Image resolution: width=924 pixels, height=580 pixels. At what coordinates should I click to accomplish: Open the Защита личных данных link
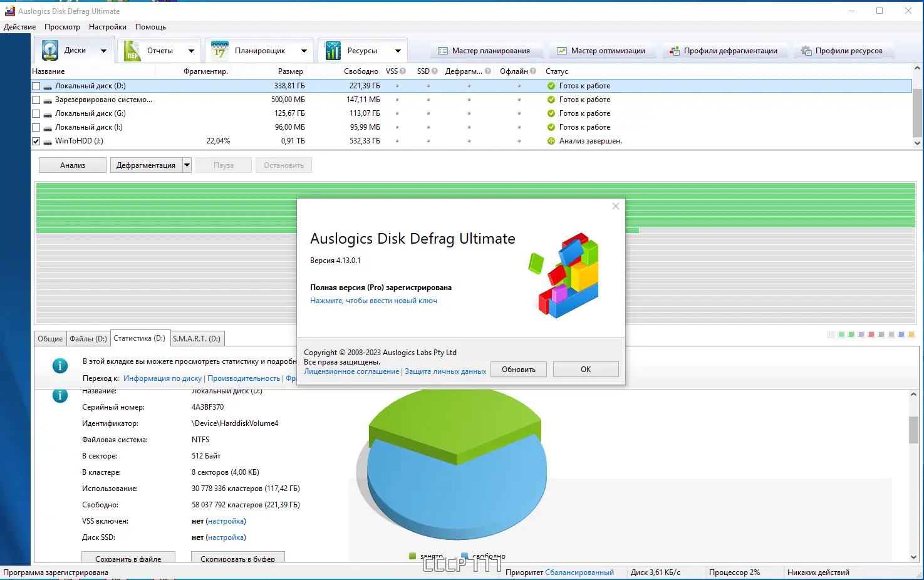tap(445, 371)
